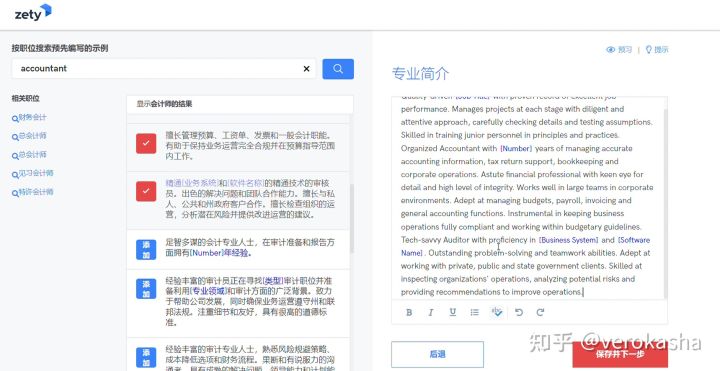Viewport: 720px width, 371px height.
Task: Go back with the 后退 button
Action: tap(437, 354)
